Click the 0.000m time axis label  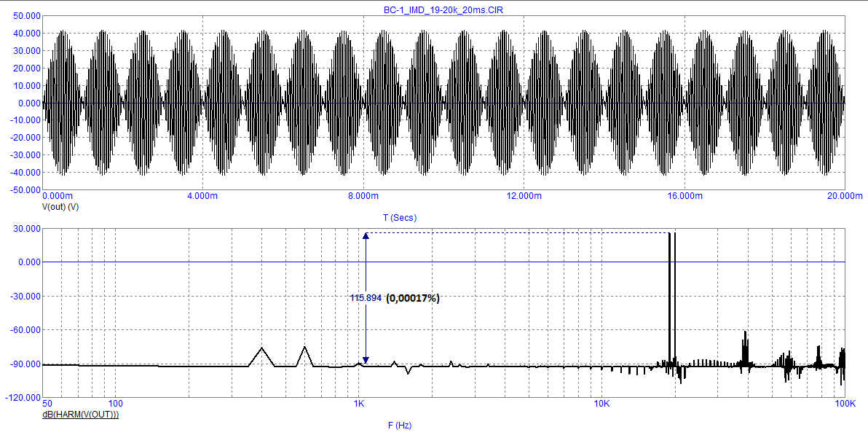click(58, 195)
